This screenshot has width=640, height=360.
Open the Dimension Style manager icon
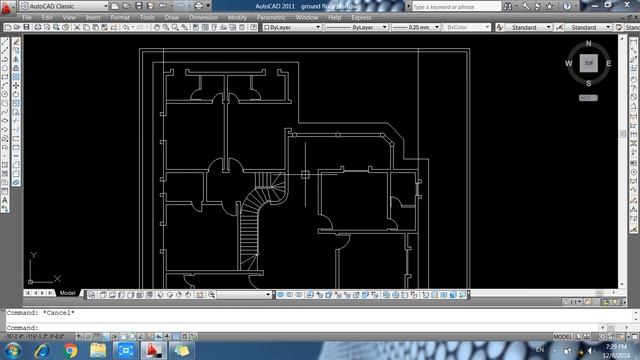tap(560, 27)
